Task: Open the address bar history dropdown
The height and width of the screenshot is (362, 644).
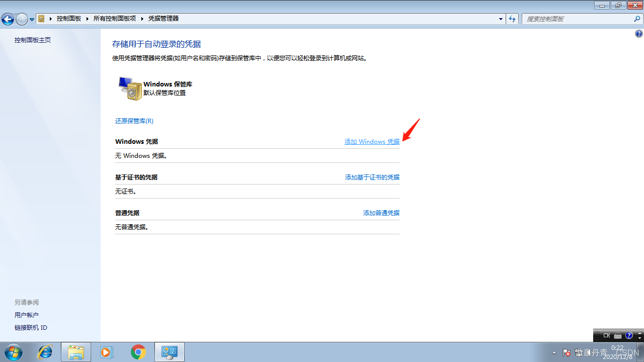Action: (x=501, y=19)
